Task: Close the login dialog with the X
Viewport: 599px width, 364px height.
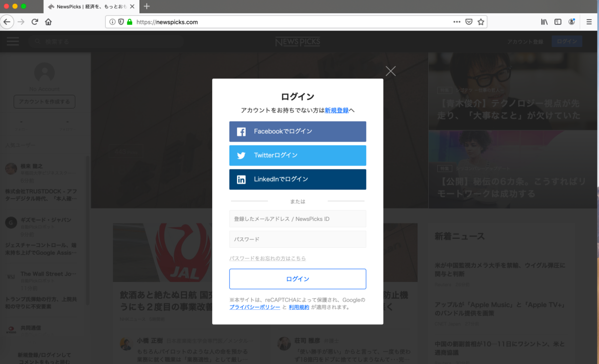Action: coord(391,71)
